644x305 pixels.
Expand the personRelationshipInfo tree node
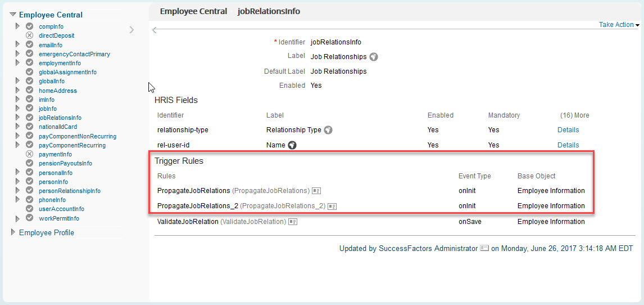(x=17, y=190)
